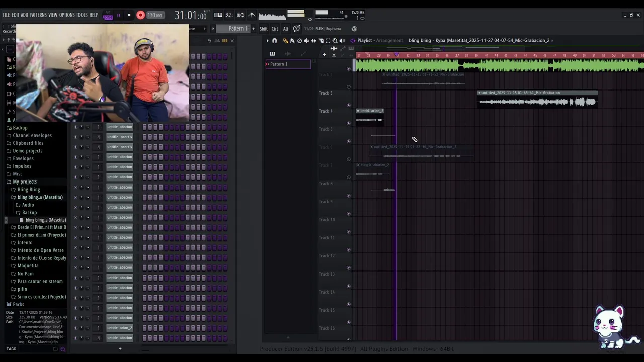Open the OPTIONS menu
Viewport: 644px width, 362px height.
[67, 15]
